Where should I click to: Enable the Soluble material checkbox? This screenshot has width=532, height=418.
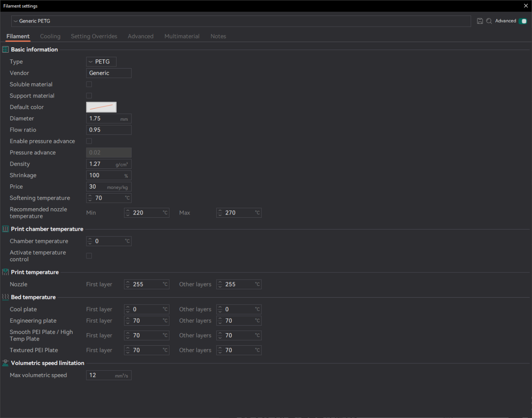(x=89, y=84)
